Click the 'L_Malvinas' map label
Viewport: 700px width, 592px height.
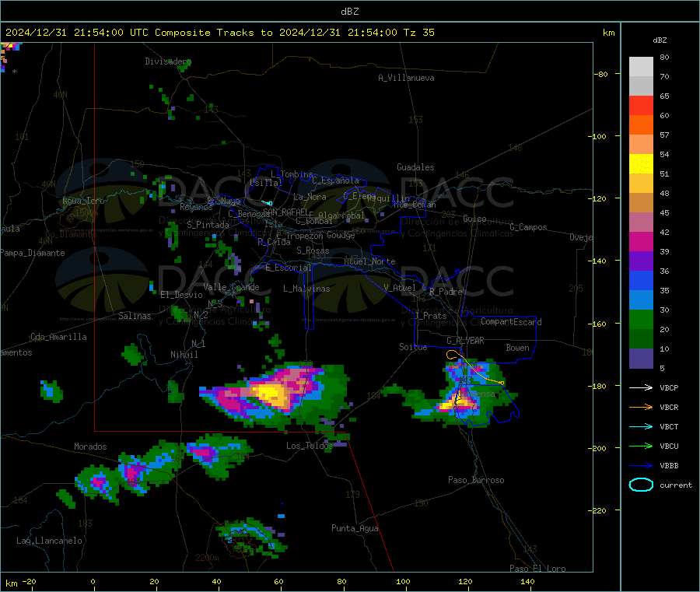(x=306, y=289)
